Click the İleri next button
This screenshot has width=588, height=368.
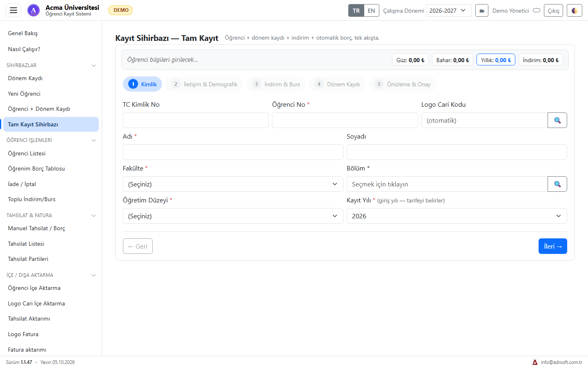(x=553, y=246)
